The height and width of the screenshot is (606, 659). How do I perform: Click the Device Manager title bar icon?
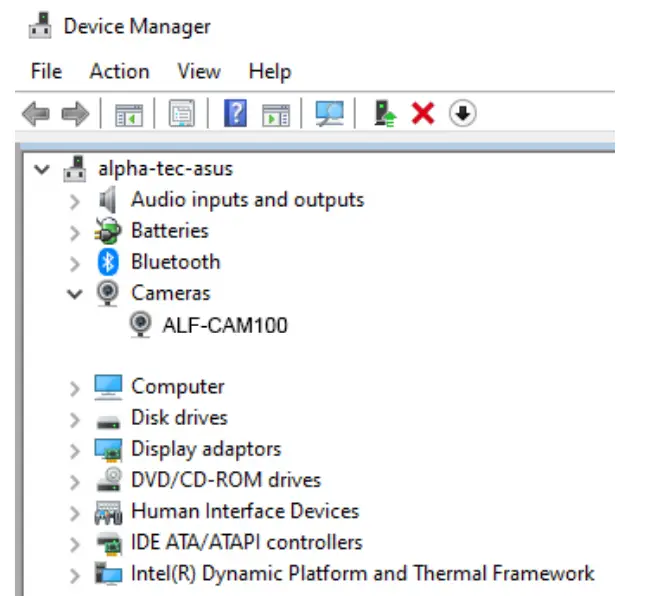coord(40,26)
